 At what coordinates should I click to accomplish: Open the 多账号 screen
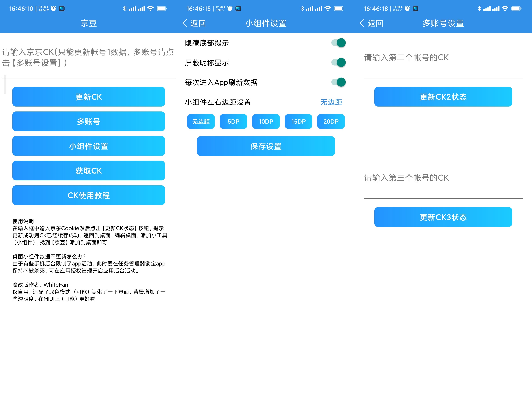click(89, 121)
